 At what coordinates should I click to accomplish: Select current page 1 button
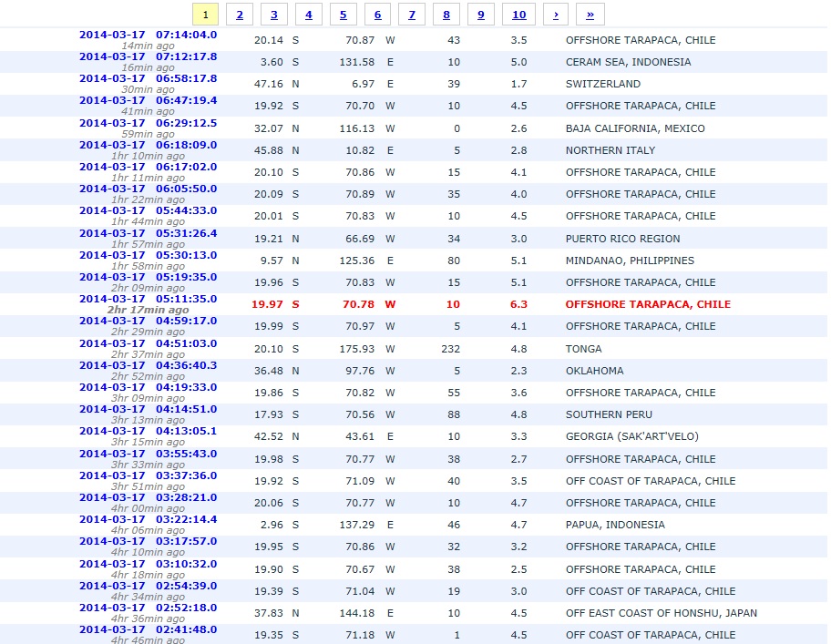[205, 15]
